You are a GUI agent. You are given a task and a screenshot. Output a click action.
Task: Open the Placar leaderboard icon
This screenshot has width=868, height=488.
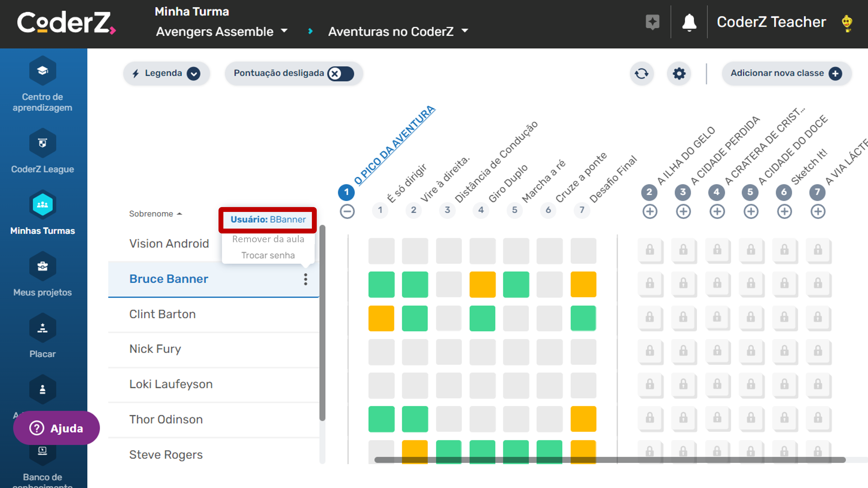42,328
